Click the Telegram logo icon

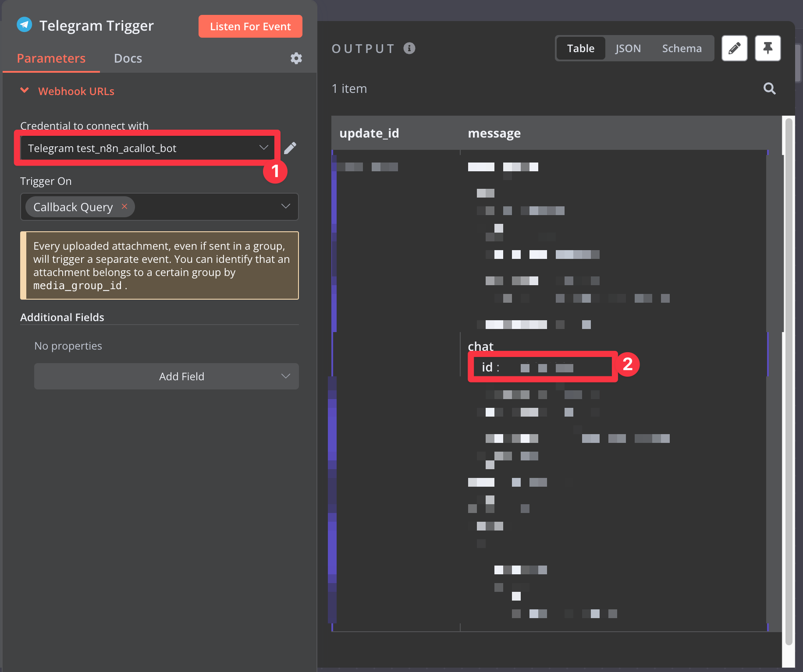[25, 25]
